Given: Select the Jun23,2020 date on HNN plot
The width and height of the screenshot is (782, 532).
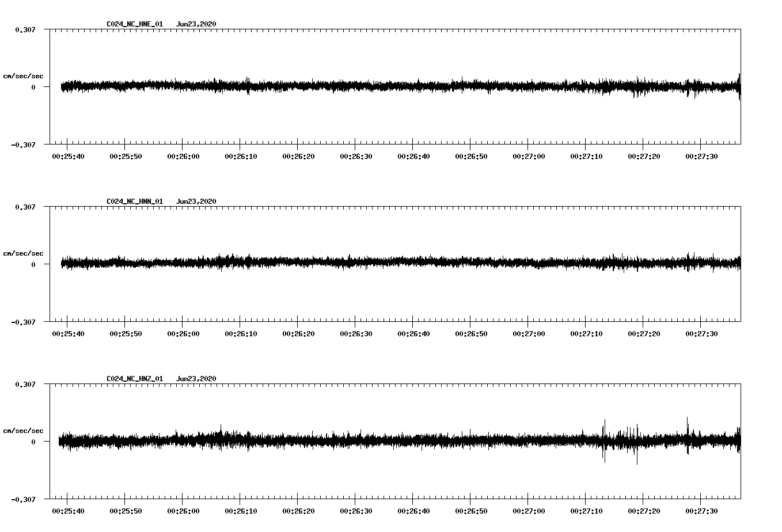Looking at the screenshot, I should point(196,202).
